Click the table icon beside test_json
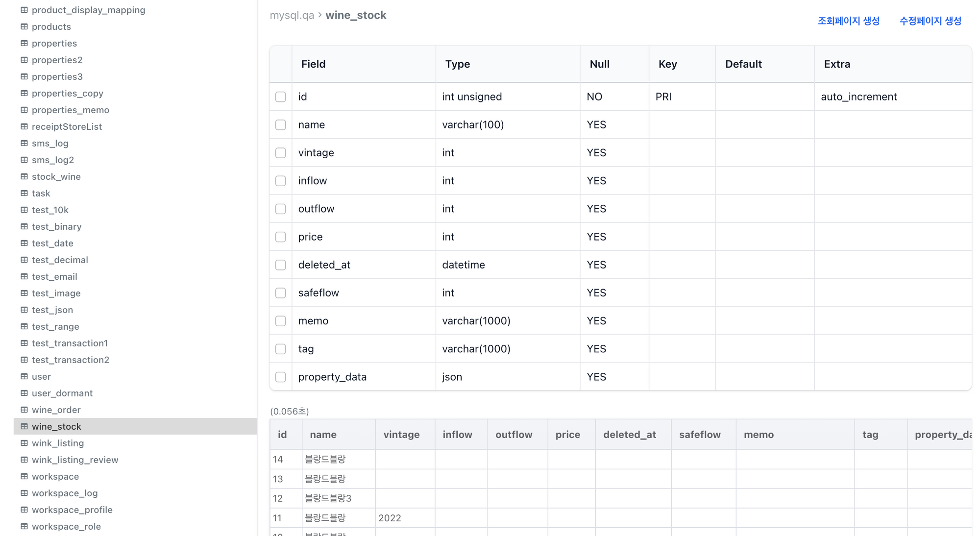The width and height of the screenshot is (980, 536). (24, 310)
